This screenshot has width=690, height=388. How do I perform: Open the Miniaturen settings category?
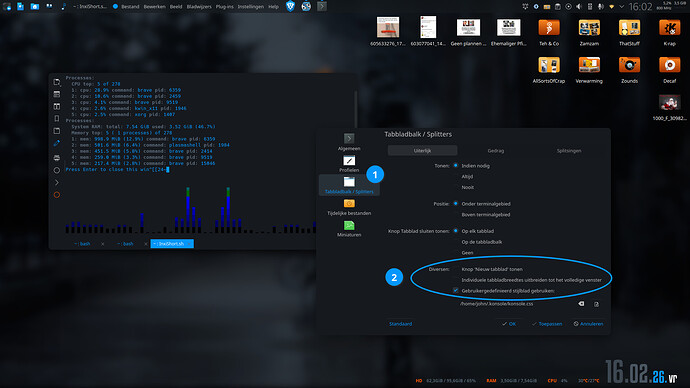349,229
